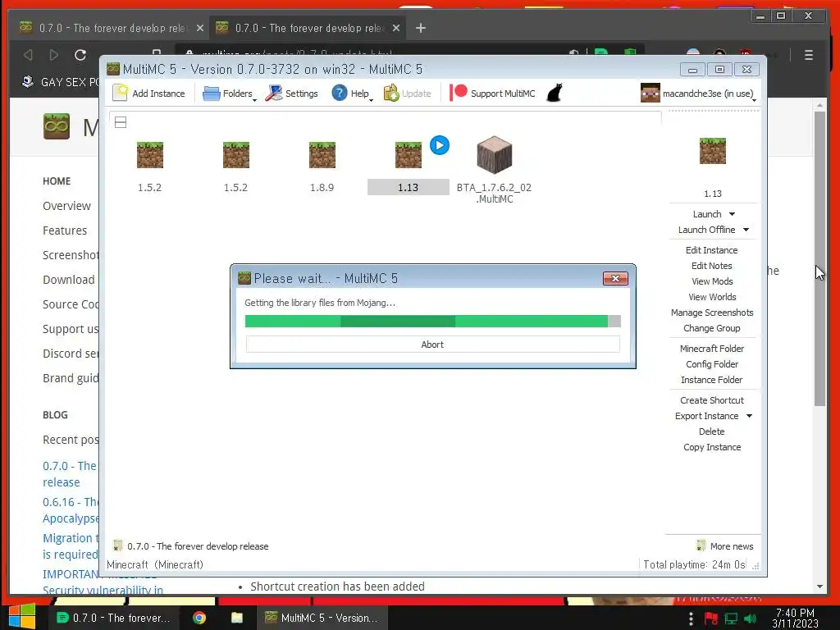
Task: Click the volume tray icon
Action: pos(750,619)
